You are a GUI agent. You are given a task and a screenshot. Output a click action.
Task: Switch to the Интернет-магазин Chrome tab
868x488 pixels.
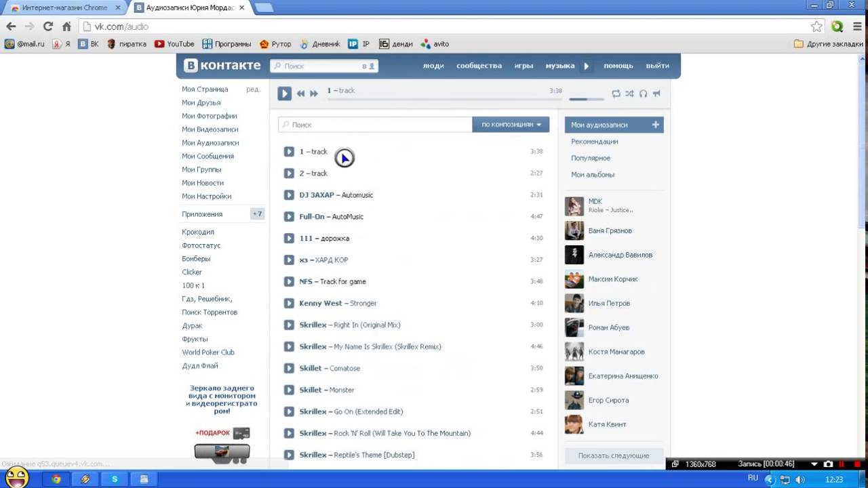tap(65, 7)
